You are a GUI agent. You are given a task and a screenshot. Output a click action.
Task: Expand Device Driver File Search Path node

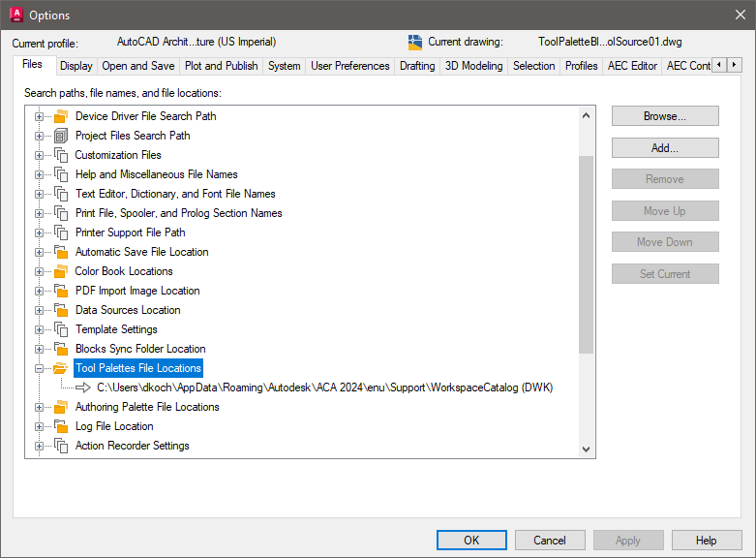(x=39, y=116)
